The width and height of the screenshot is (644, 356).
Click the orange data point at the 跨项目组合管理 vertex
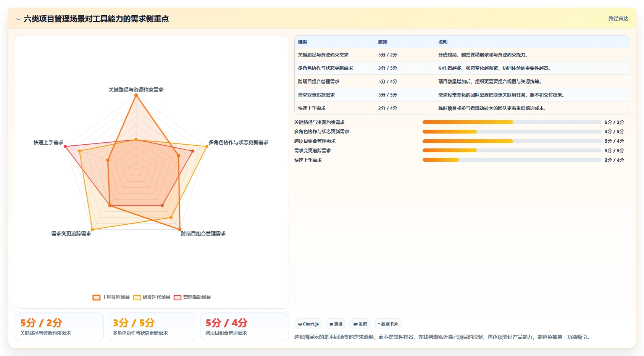[180, 229]
